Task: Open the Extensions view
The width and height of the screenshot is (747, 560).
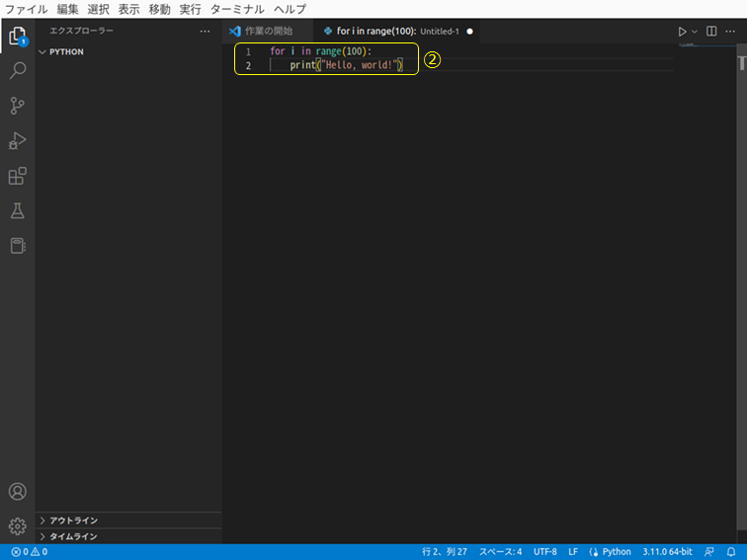Action: (18, 176)
